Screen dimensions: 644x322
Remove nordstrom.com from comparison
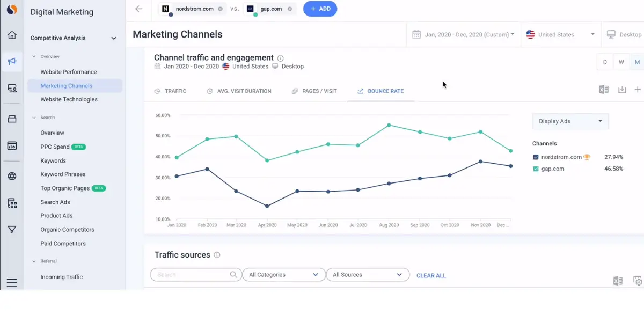(220, 9)
